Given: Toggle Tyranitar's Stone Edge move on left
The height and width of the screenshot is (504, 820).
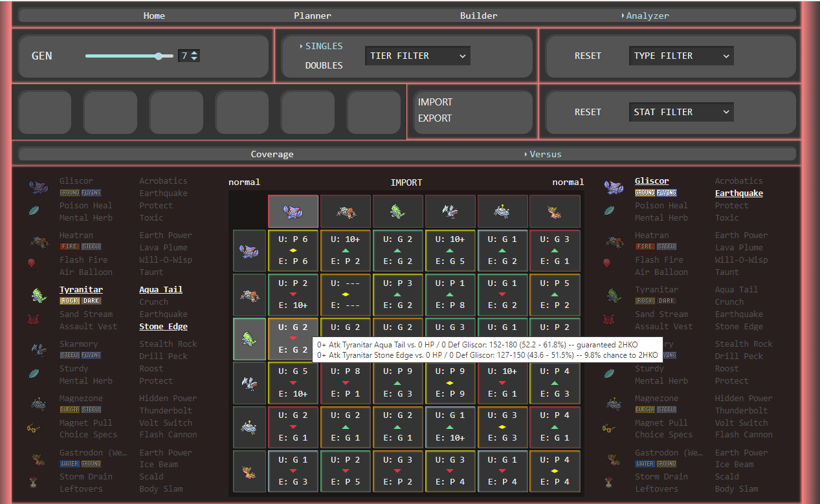Looking at the screenshot, I should pyautogui.click(x=163, y=327).
